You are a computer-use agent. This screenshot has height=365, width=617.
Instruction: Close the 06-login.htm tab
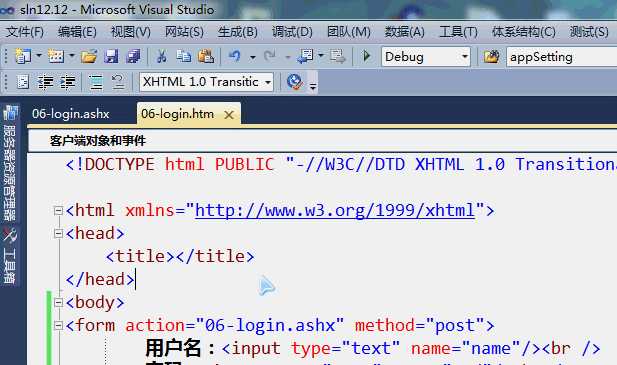pos(229,115)
